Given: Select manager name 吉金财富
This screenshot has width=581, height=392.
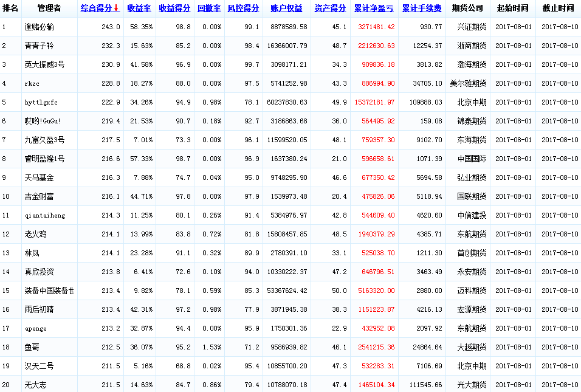Looking at the screenshot, I should click(40, 196).
